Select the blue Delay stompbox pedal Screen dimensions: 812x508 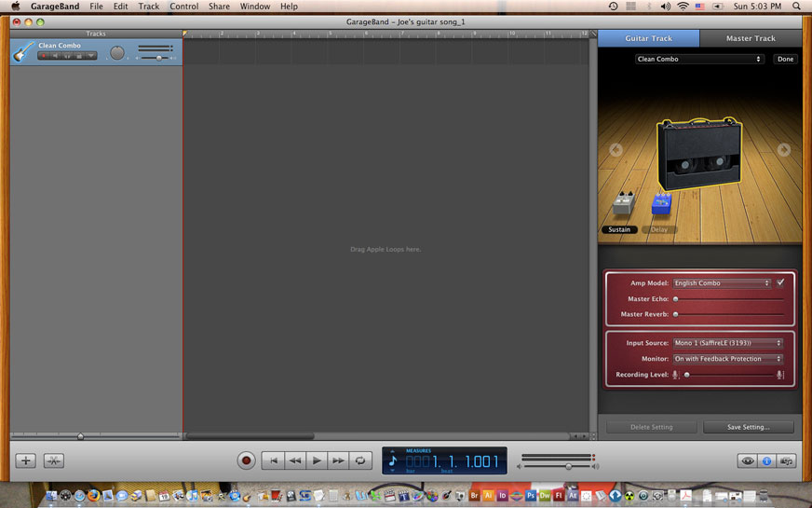661,204
